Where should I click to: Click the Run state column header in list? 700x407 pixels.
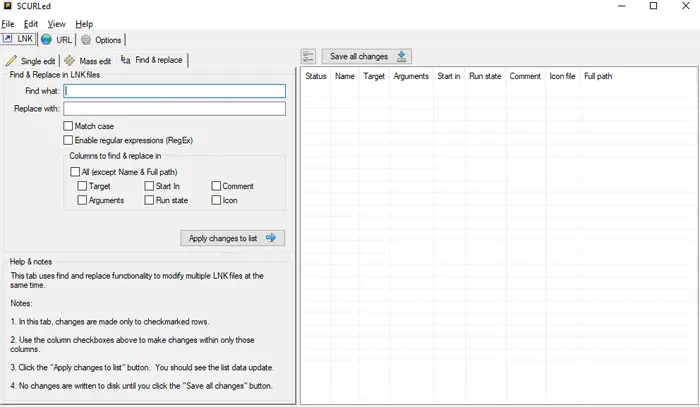coord(485,76)
